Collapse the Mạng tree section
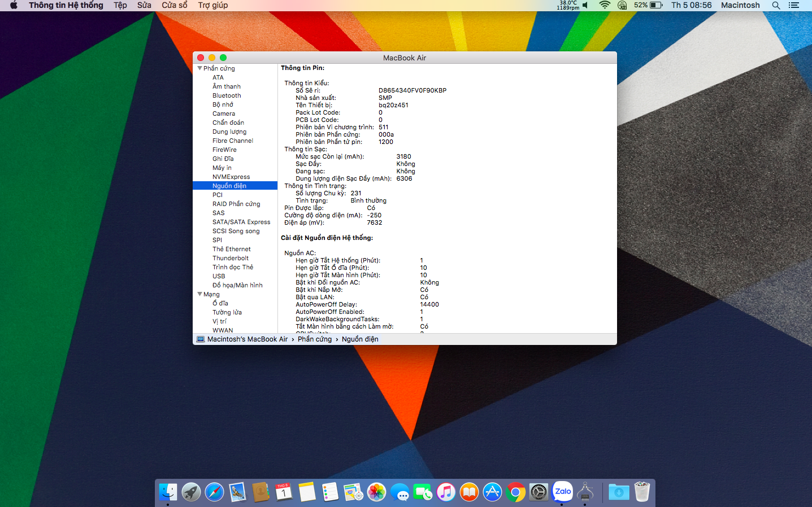812x507 pixels. pos(199,294)
